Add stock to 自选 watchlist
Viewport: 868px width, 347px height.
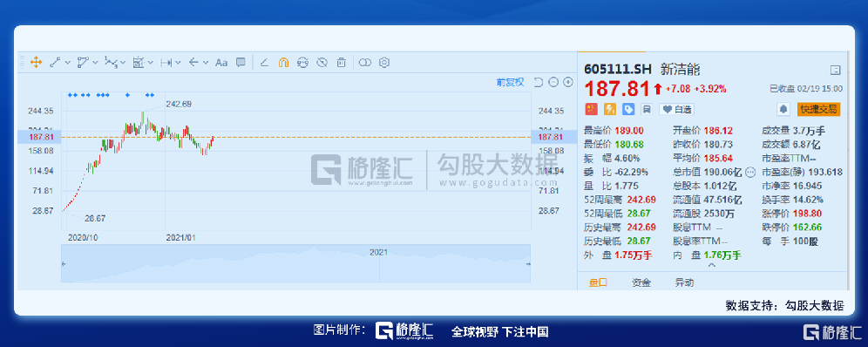pyautogui.click(x=676, y=110)
